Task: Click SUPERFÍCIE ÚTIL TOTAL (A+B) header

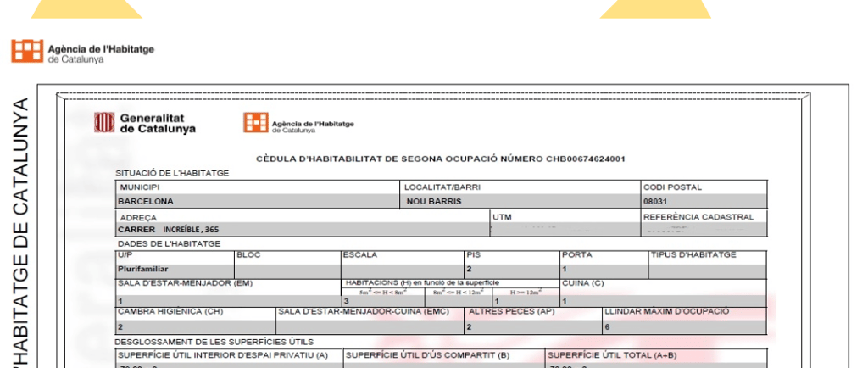Action: point(612,355)
